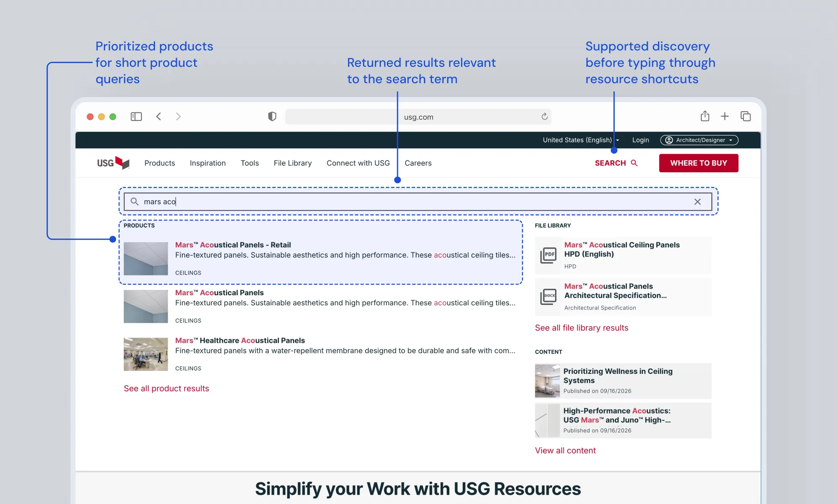The height and width of the screenshot is (504, 837).
Task: Clear the search field with the X icon
Action: pos(697,202)
